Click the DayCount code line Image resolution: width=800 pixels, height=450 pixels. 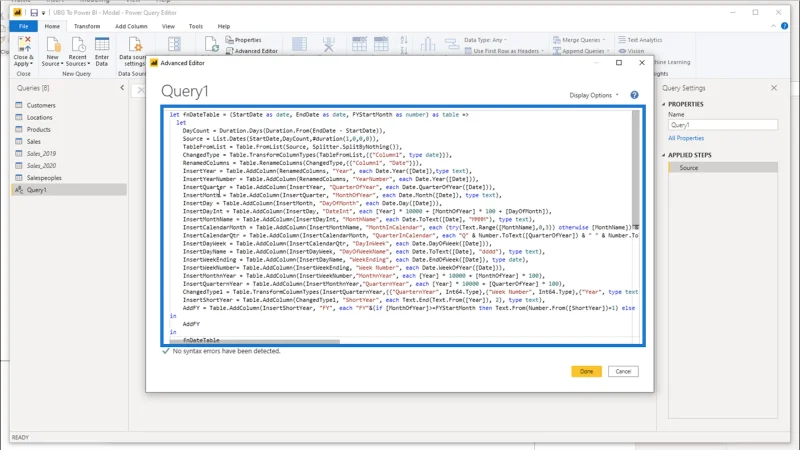click(x=284, y=131)
